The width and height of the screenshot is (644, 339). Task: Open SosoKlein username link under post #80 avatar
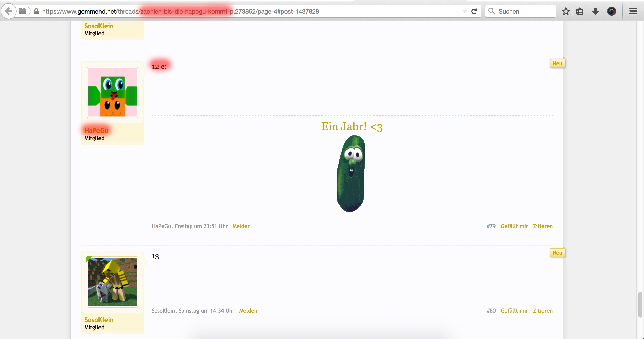[x=99, y=320]
